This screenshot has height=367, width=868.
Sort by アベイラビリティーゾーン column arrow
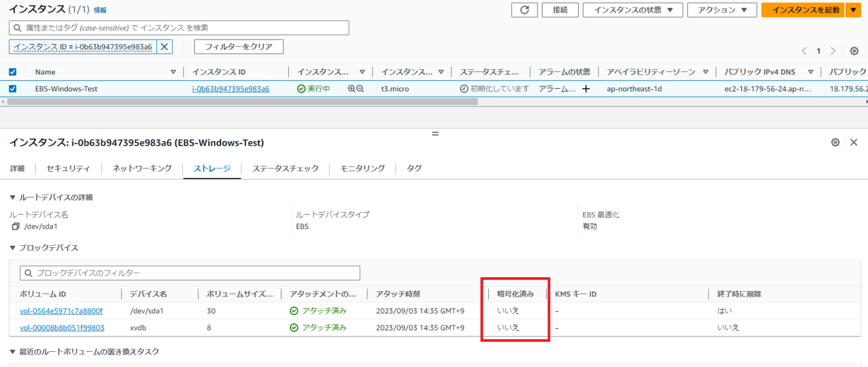point(706,72)
